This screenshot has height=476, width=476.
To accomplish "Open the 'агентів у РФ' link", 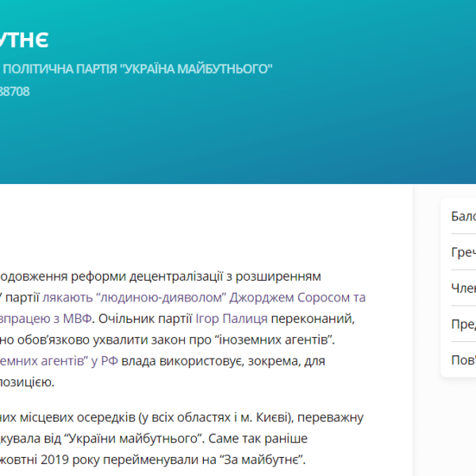I will coord(59,361).
